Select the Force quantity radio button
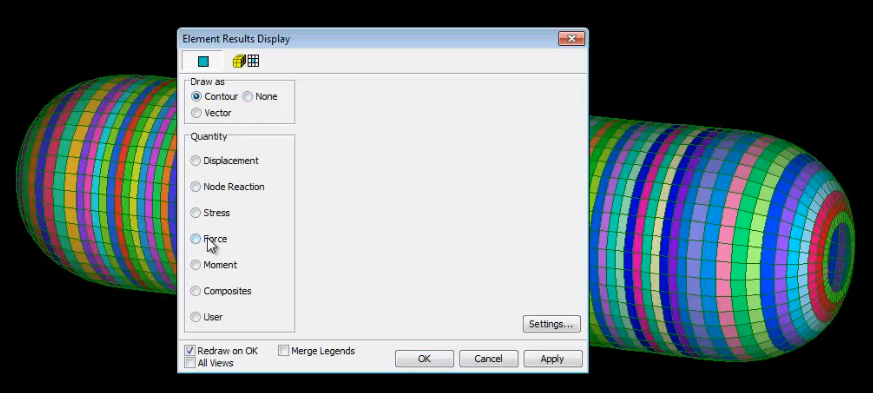This screenshot has width=873, height=393. point(195,239)
